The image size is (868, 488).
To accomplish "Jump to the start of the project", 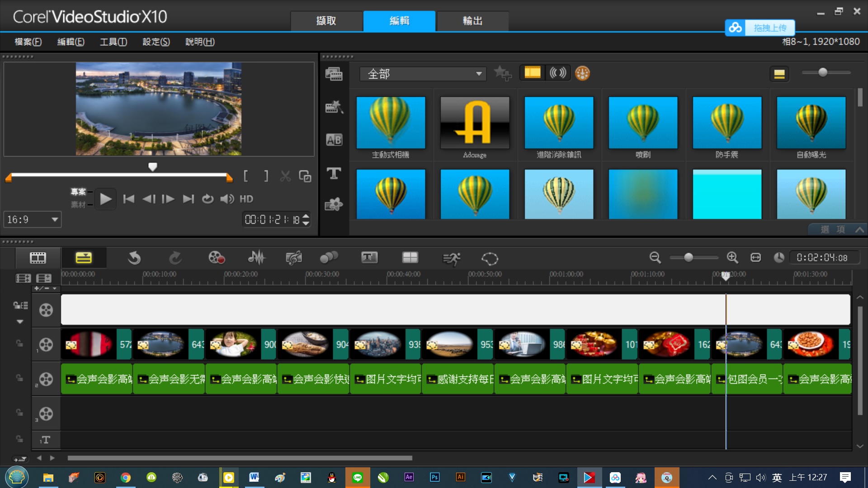I will coord(129,199).
